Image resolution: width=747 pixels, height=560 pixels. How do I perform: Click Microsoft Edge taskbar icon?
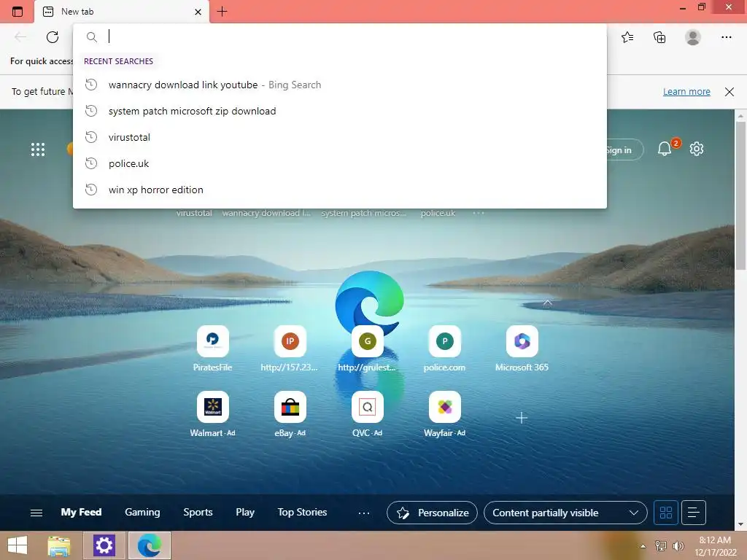tap(149, 545)
